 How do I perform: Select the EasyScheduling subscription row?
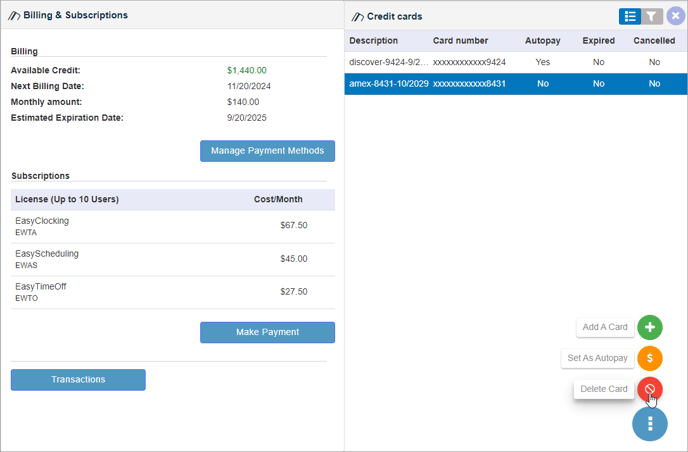pos(173,259)
